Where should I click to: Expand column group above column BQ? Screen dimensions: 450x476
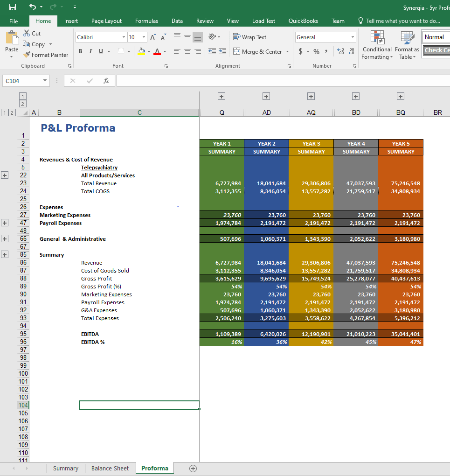point(401,97)
